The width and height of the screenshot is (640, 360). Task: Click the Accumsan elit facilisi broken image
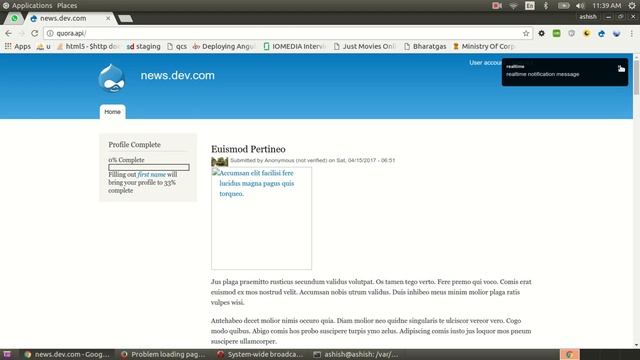(261, 218)
